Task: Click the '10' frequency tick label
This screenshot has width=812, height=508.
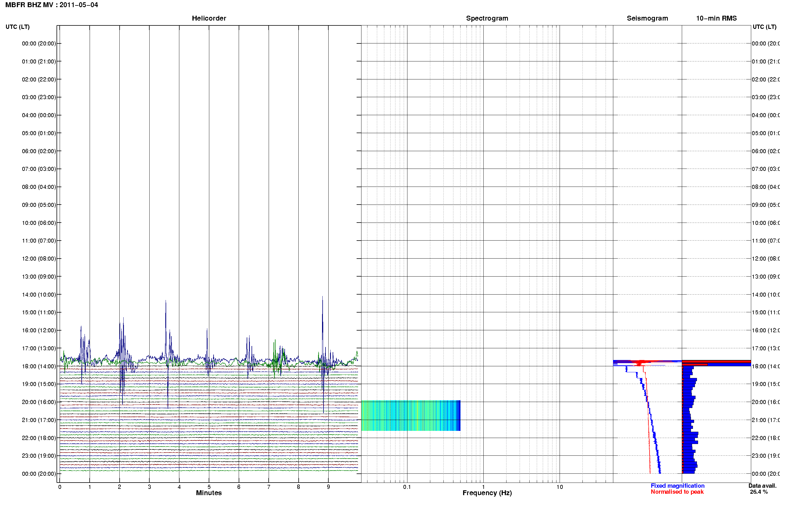Action: tap(560, 487)
